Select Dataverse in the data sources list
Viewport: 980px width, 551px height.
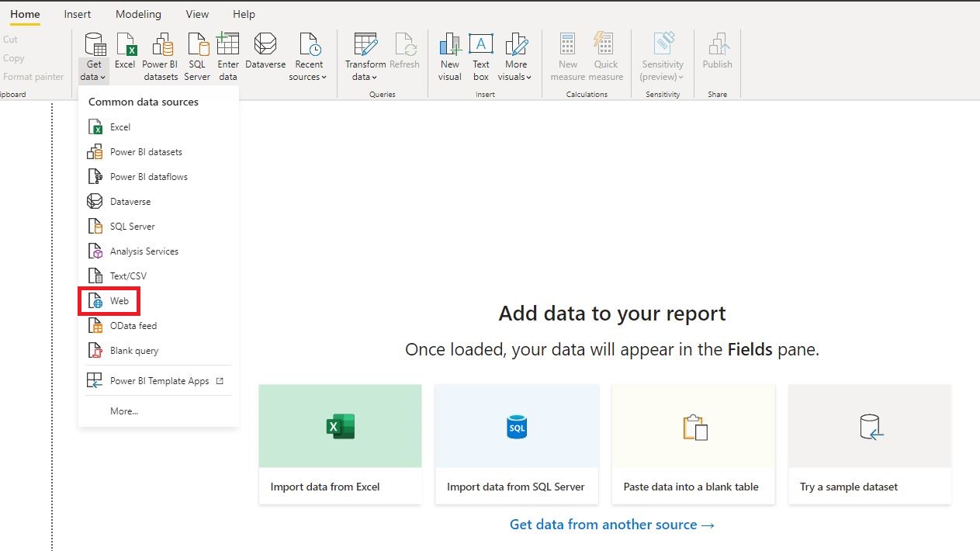pyautogui.click(x=158, y=202)
